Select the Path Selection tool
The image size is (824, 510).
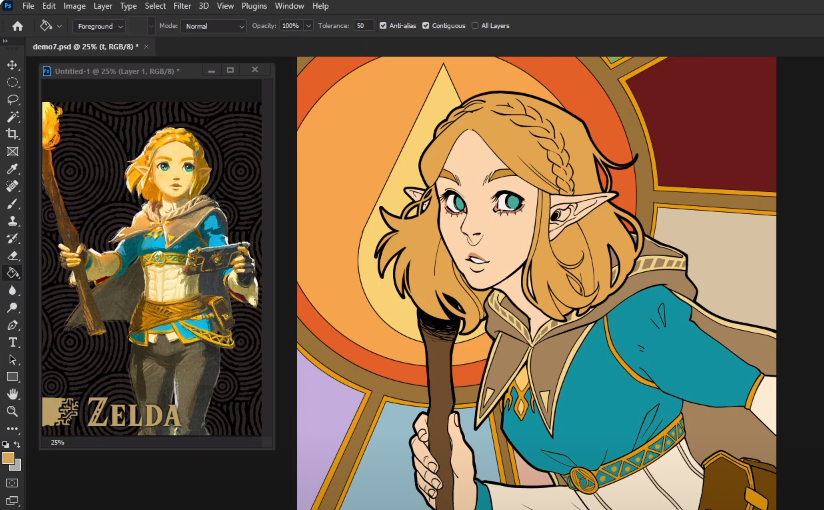tap(12, 360)
